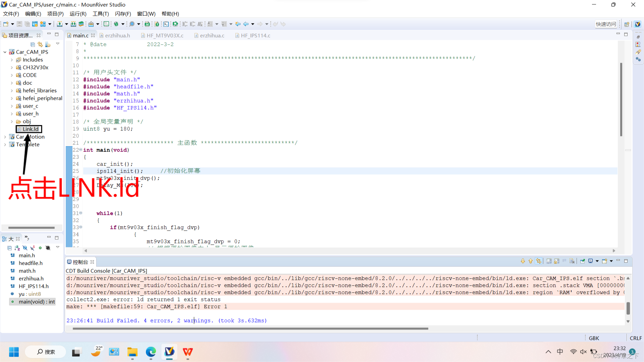
Task: Open File Explorer from taskbar
Action: pyautogui.click(x=132, y=352)
